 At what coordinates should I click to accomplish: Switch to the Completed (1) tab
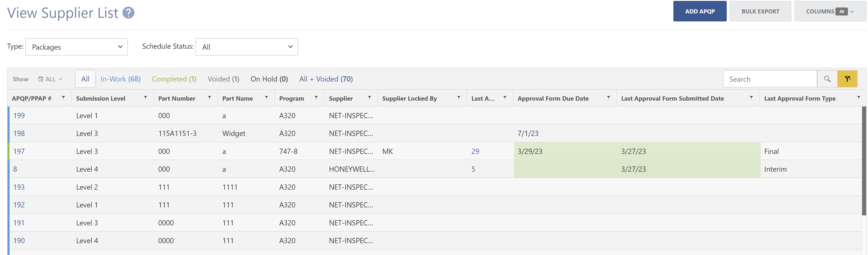pyautogui.click(x=174, y=79)
